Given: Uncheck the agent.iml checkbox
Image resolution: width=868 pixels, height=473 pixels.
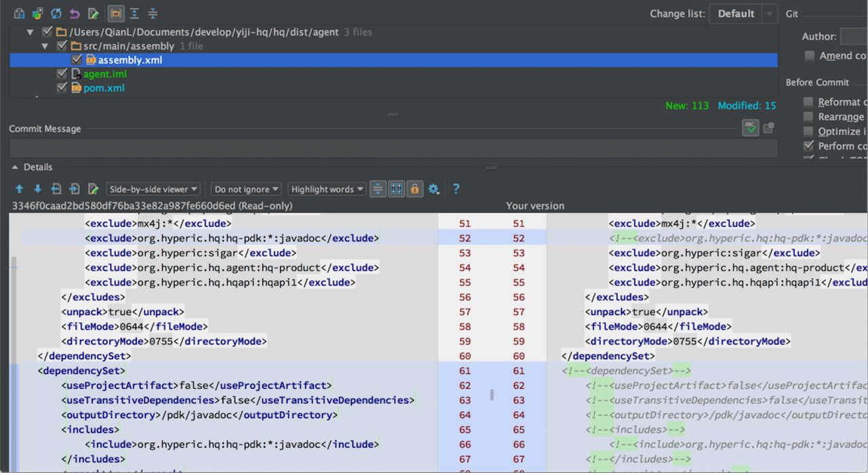Looking at the screenshot, I should tap(62, 74).
